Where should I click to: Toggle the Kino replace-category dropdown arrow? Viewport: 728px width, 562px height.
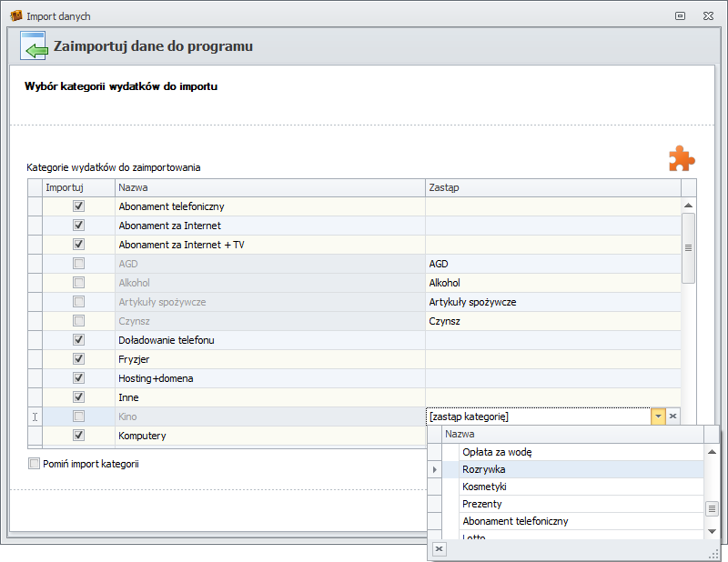[x=657, y=416]
